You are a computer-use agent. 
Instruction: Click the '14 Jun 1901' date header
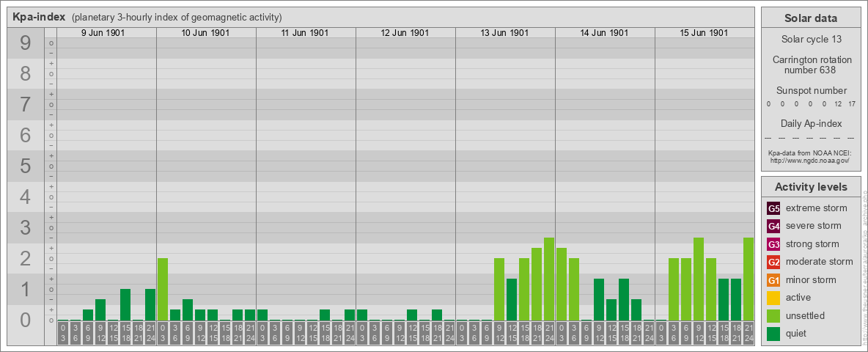pyautogui.click(x=604, y=33)
